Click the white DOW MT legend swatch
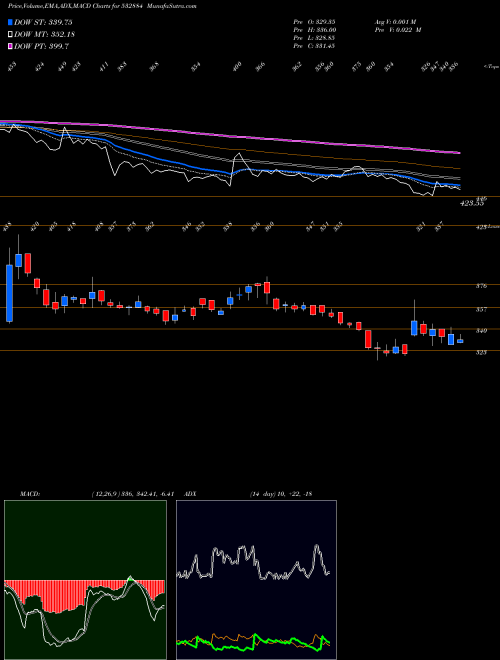The height and width of the screenshot is (660, 500). pyautogui.click(x=10, y=35)
